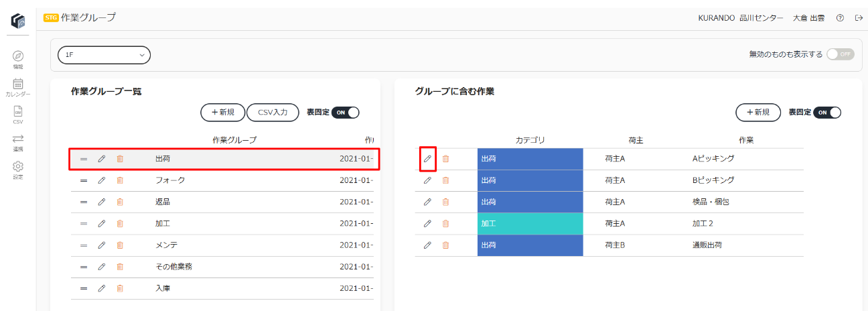Edit the その他業務 group pencil icon
868x311 pixels.
[102, 267]
